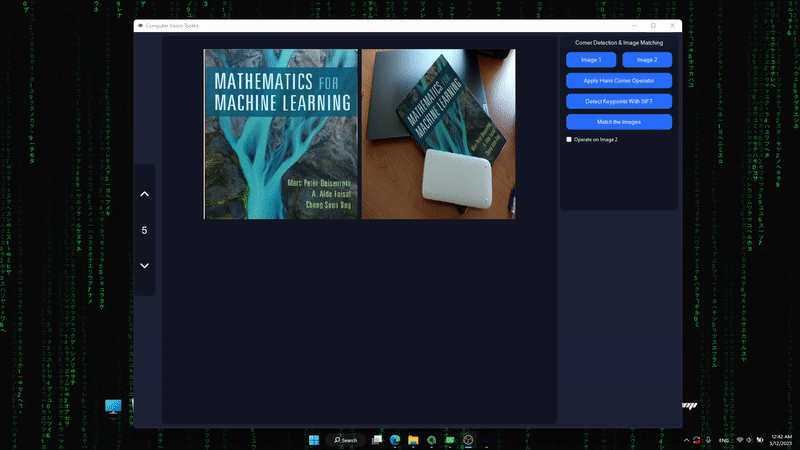The image size is (800, 450).
Task: Click the desktop monitor shortcut icon
Action: (x=113, y=406)
